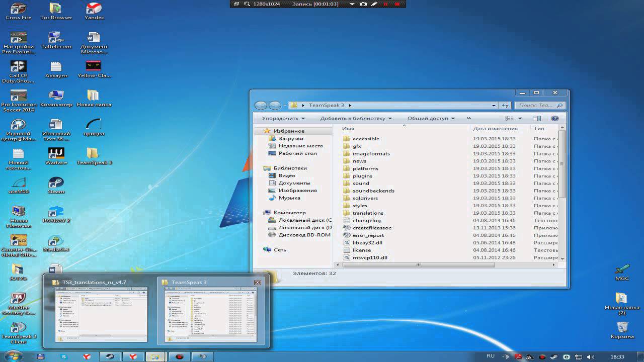Screen dimensions: 644x362
Task: Select Рабочий стол in navigation pane
Action: pos(297,153)
